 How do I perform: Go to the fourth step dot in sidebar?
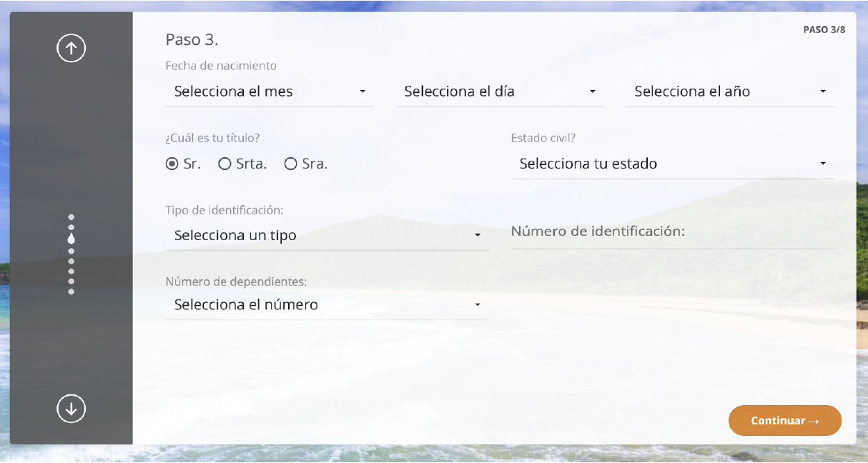[71, 251]
